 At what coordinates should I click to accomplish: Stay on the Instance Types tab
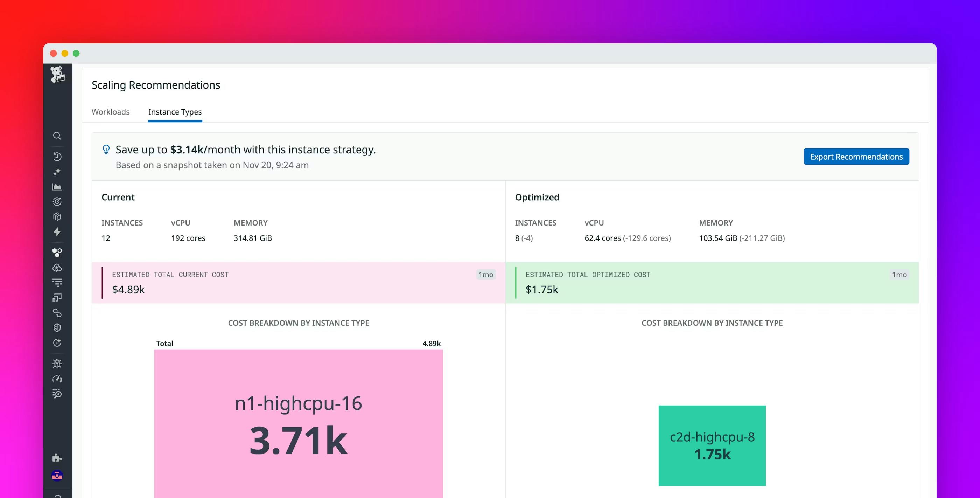[x=175, y=112]
